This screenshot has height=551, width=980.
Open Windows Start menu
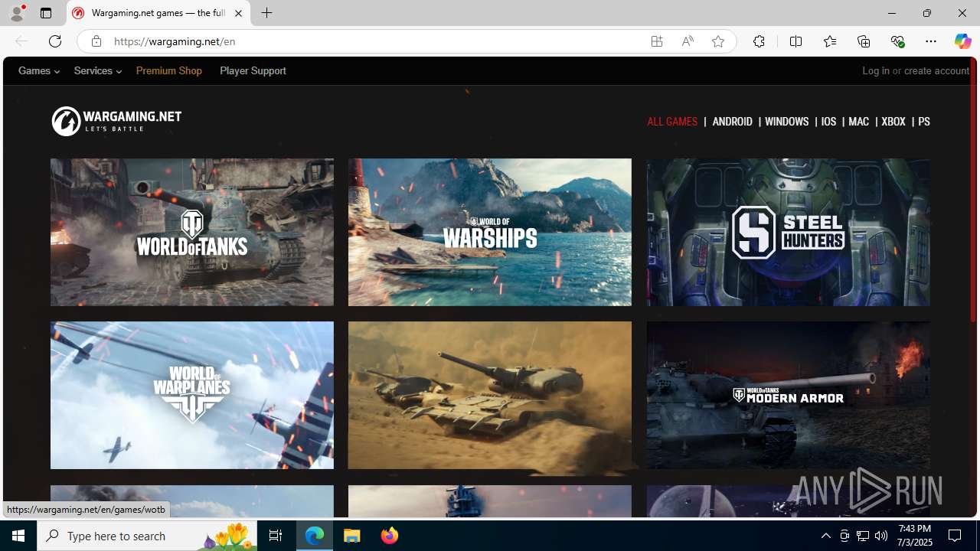click(x=18, y=536)
